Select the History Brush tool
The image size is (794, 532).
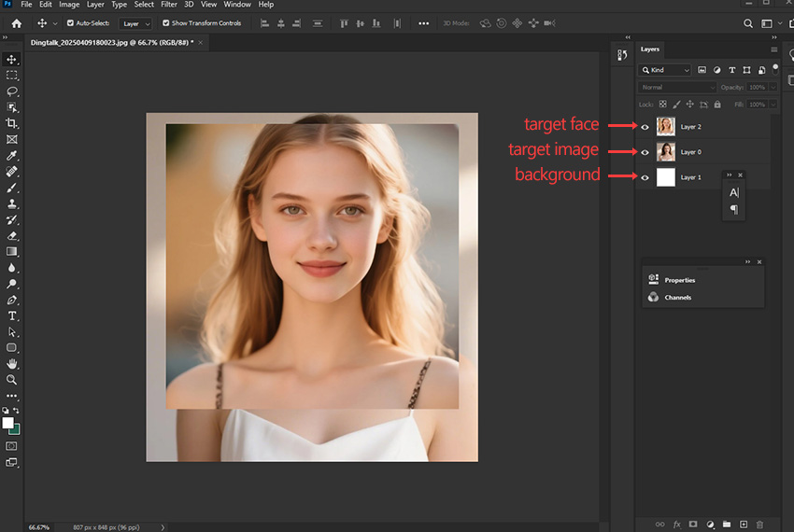coord(11,219)
